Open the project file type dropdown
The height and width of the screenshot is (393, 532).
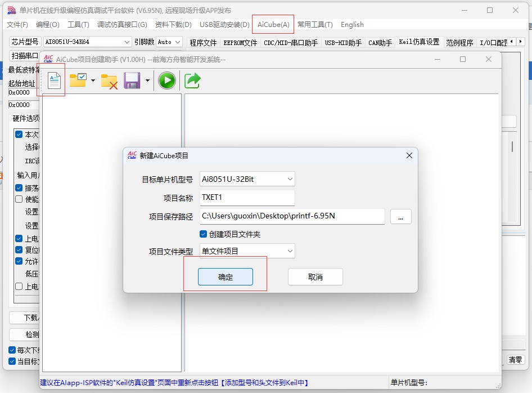247,251
